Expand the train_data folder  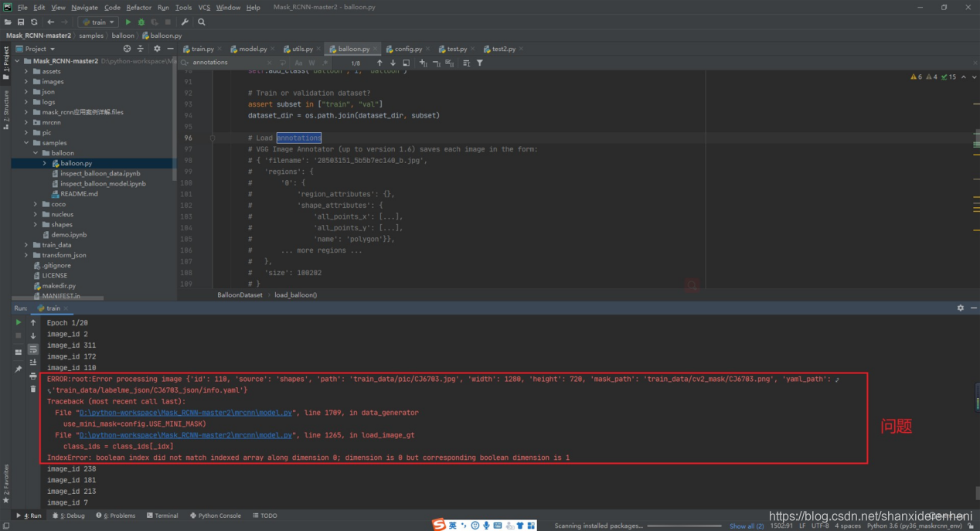tap(27, 245)
